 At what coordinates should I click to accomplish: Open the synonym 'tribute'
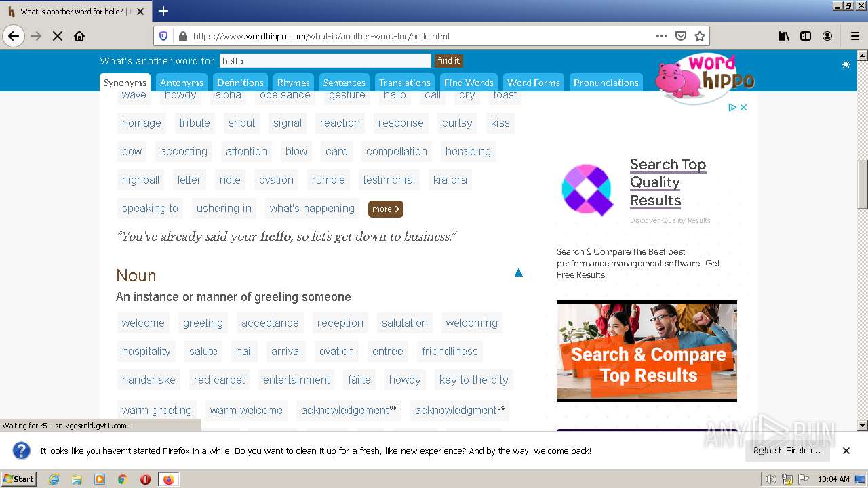[195, 123]
